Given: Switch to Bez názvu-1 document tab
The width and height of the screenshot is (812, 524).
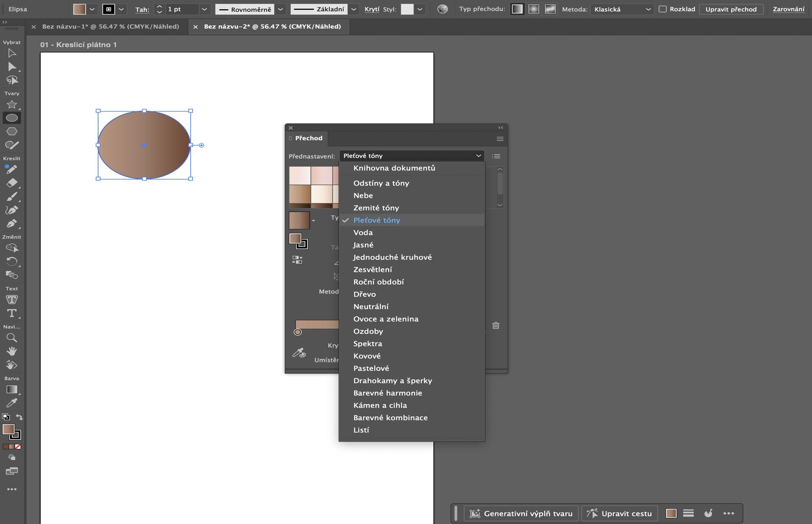Looking at the screenshot, I should coord(110,26).
